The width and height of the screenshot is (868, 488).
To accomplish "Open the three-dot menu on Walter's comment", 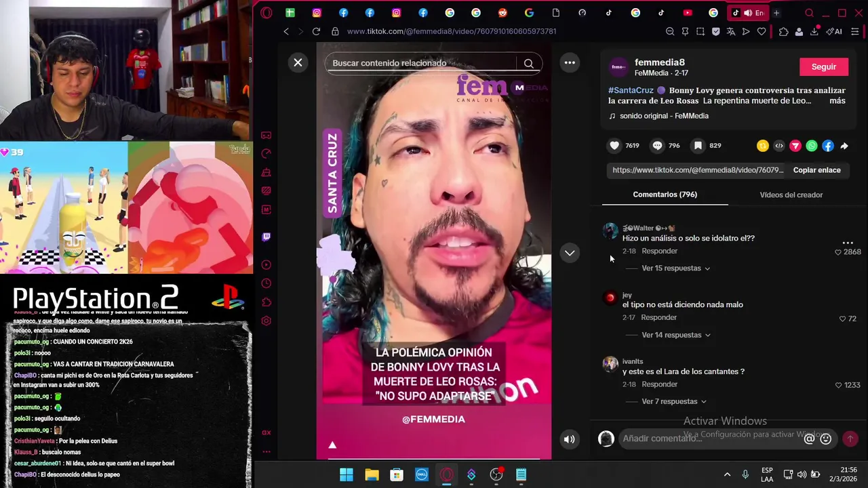I will click(x=847, y=242).
